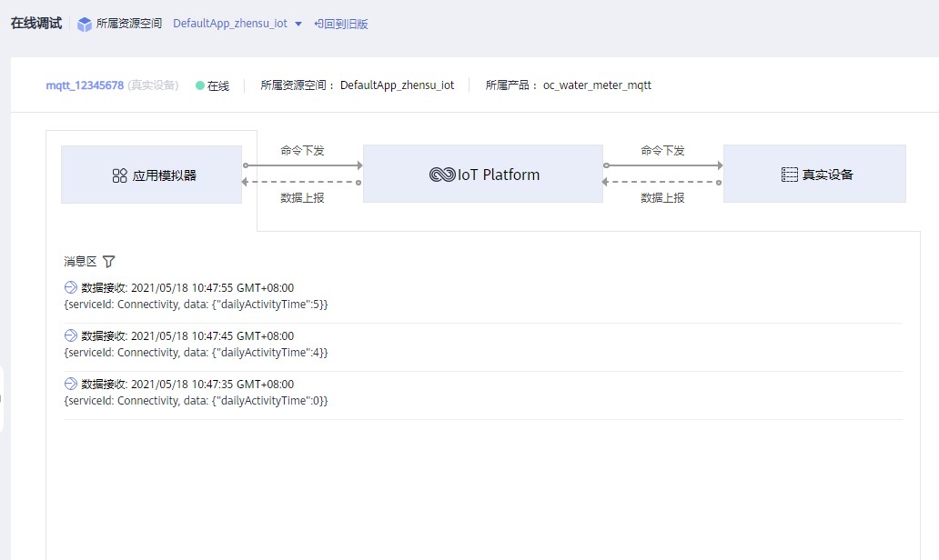Click timestamp 2021/05/18 10:47:55 GMT+08:00
This screenshot has width=939, height=560.
(213, 288)
